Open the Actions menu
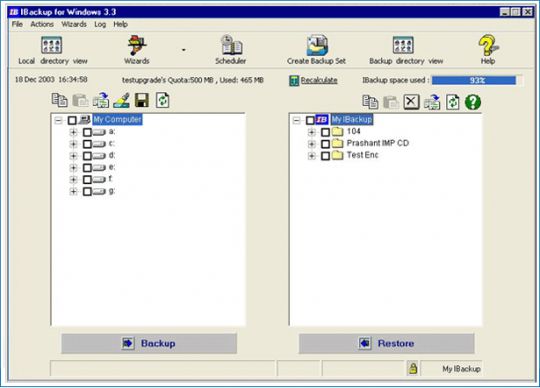 [42, 24]
